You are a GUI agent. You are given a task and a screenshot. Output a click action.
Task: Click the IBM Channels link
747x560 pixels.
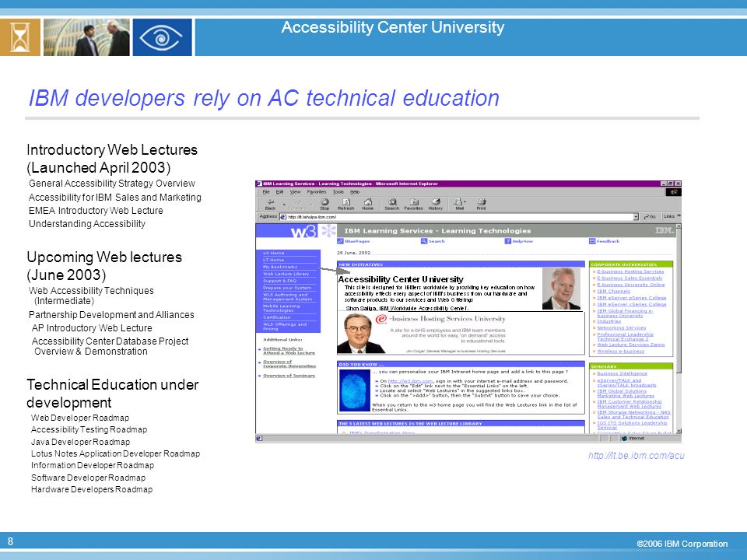[x=614, y=291]
